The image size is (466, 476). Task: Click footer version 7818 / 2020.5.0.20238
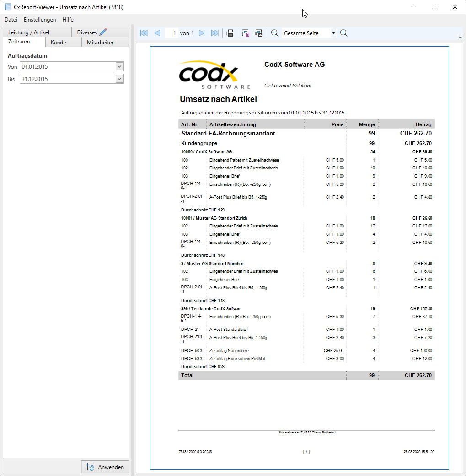pos(195,452)
